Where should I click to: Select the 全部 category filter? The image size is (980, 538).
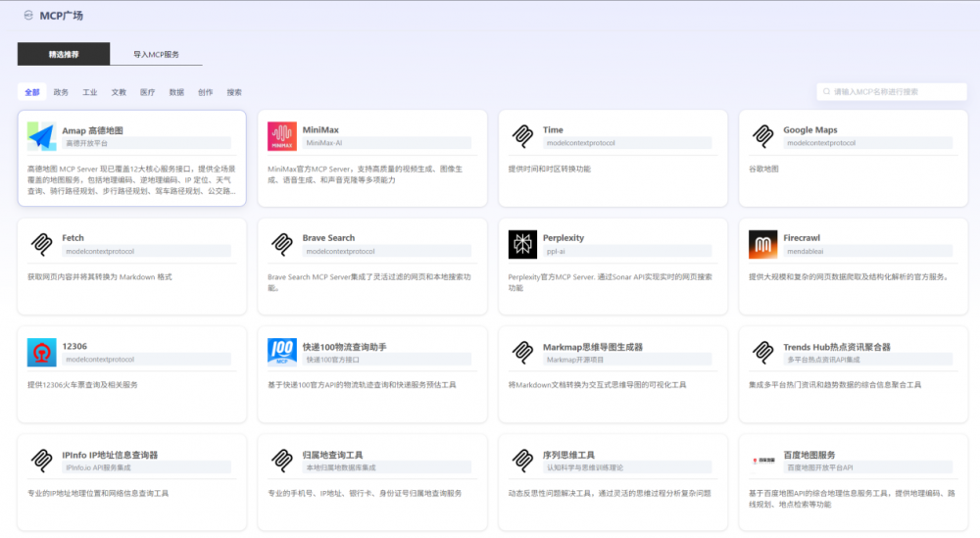[x=32, y=92]
